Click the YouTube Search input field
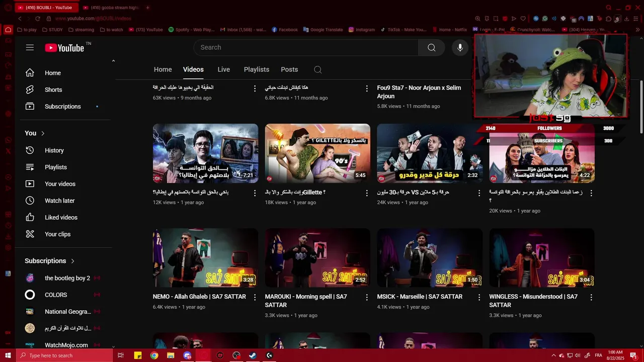Image resolution: width=644 pixels, height=362 pixels. 306,47
